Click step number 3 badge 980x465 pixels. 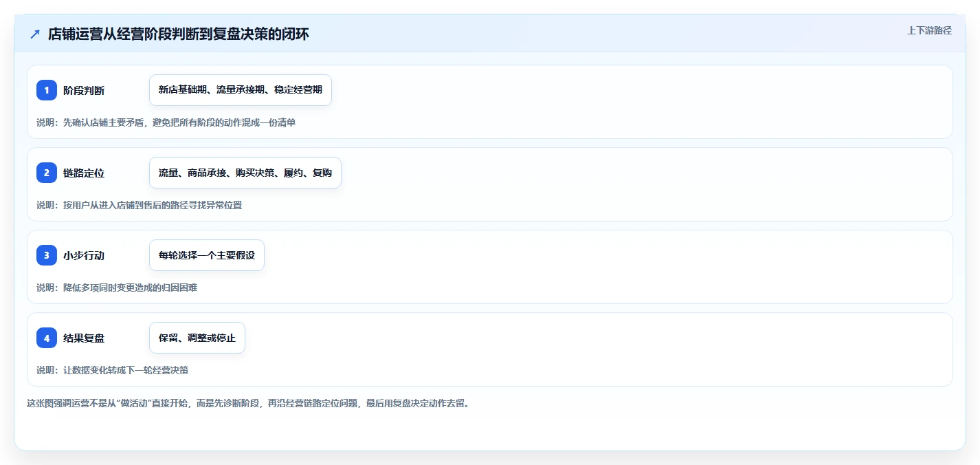[47, 255]
